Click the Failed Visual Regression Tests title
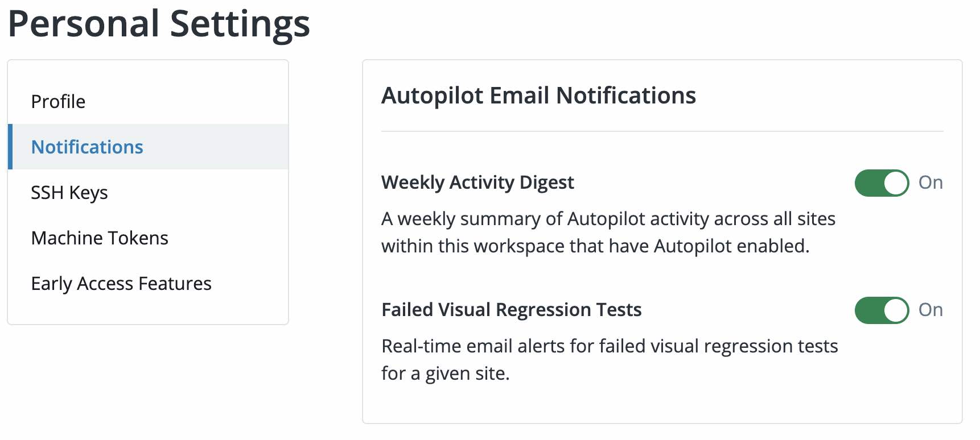The image size is (980, 440). click(511, 310)
